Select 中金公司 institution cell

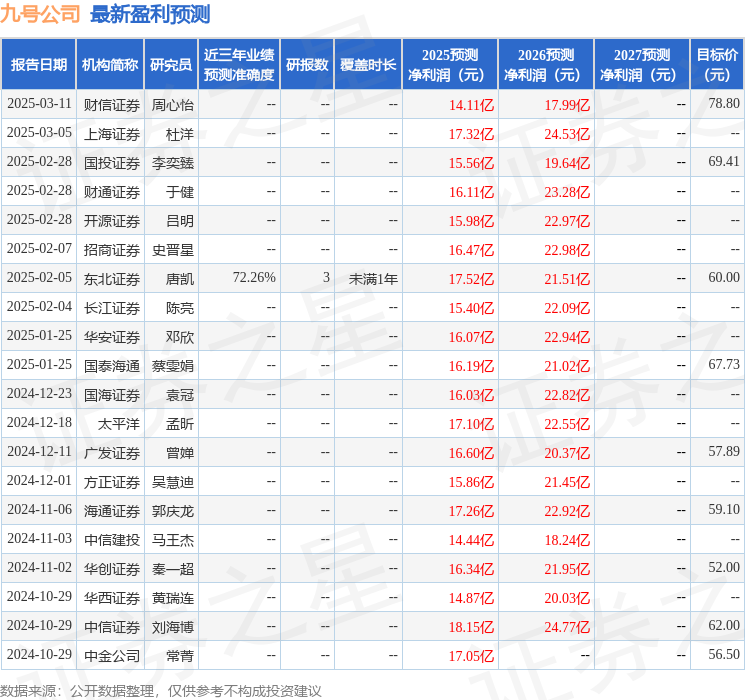pyautogui.click(x=112, y=656)
